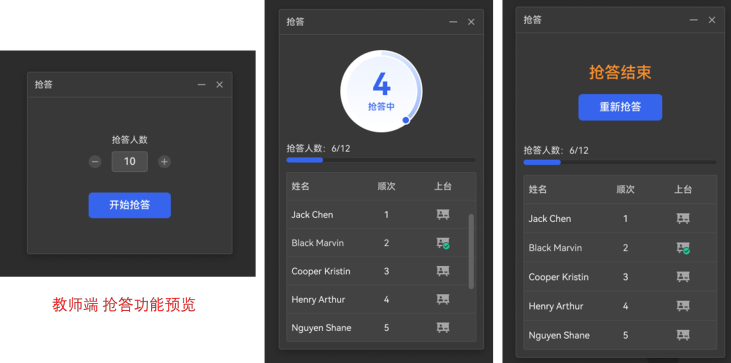Invite Jack Chen on stage in countdown window
Image resolution: width=731 pixels, height=363 pixels.
point(443,214)
